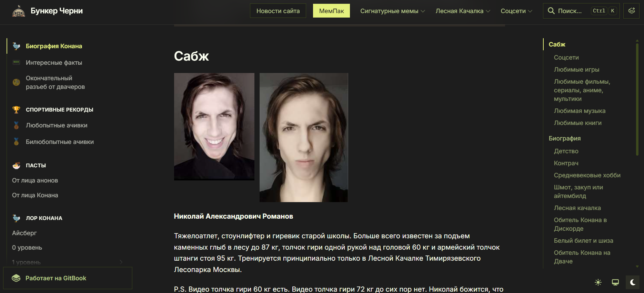Enable dark theme with the moon icon
This screenshot has height=293, width=644.
pyautogui.click(x=633, y=282)
